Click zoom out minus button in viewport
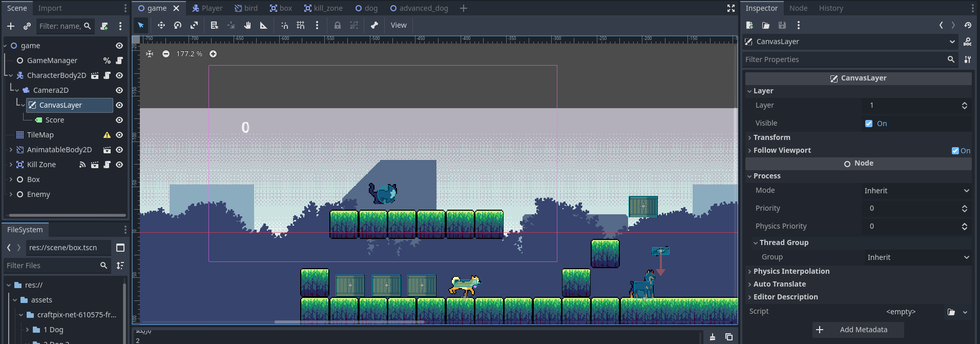This screenshot has height=344, width=980. click(x=166, y=54)
